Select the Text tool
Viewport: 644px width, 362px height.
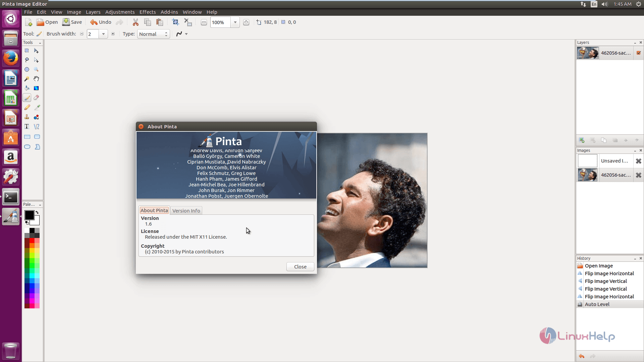tap(27, 126)
